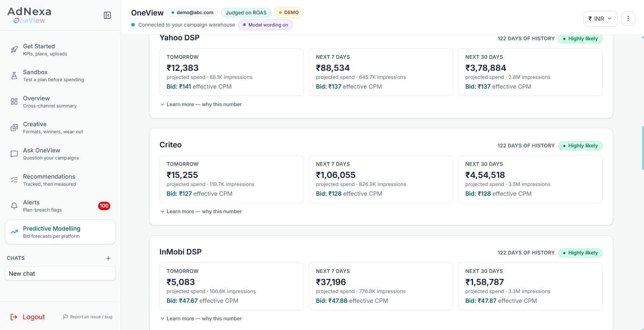
Task: Click Criteo next 7 days ₹1,06,055
Action: (x=336, y=175)
